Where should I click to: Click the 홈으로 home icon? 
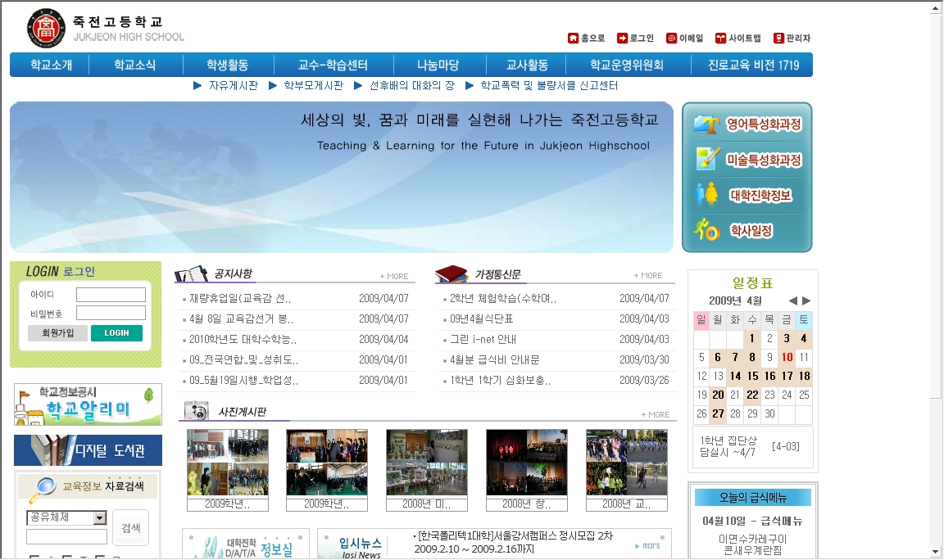click(x=573, y=38)
